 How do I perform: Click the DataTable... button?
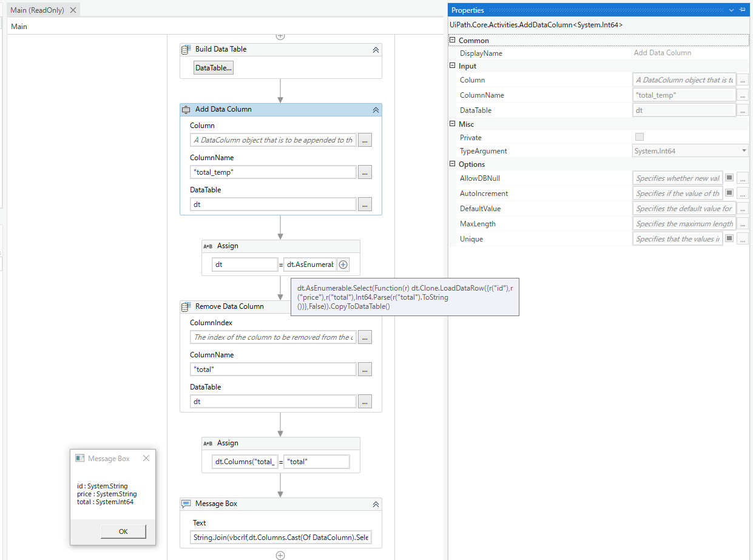[x=214, y=68]
